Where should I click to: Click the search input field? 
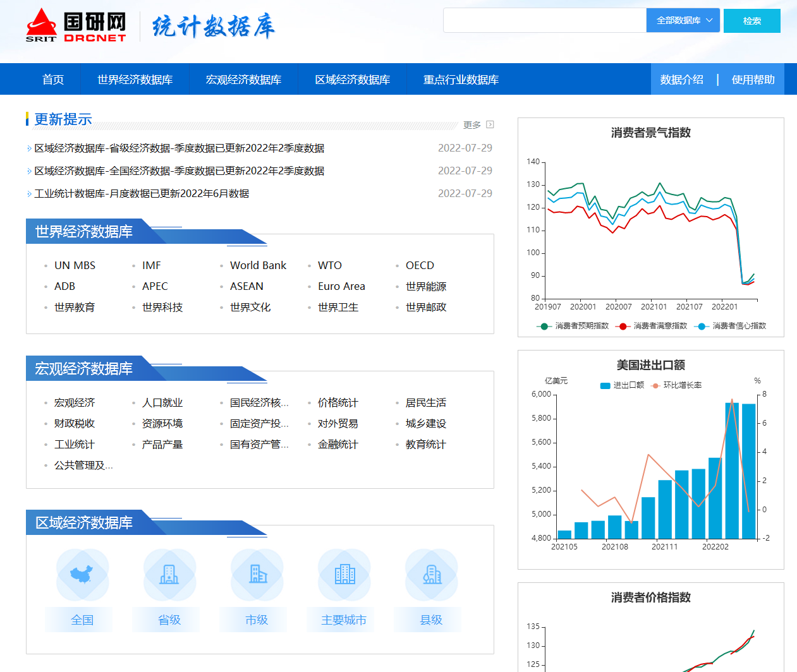point(544,20)
